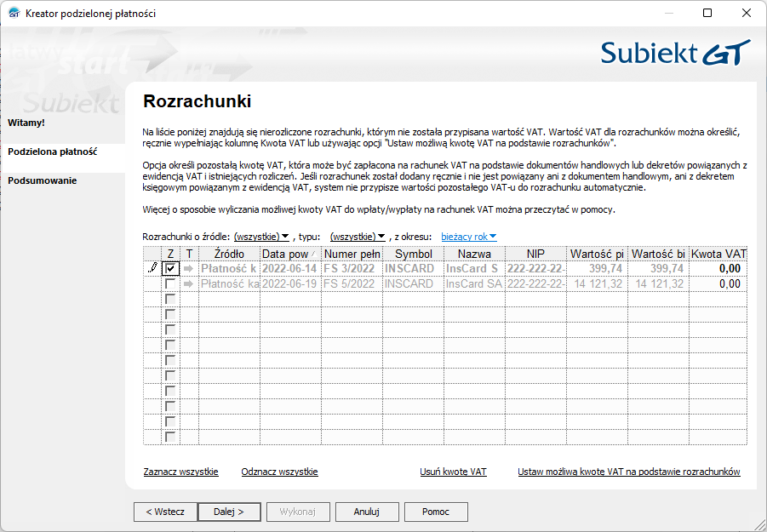The width and height of the screenshot is (767, 532).
Task: Click the Zaznacz wszystkie link
Action: [181, 472]
